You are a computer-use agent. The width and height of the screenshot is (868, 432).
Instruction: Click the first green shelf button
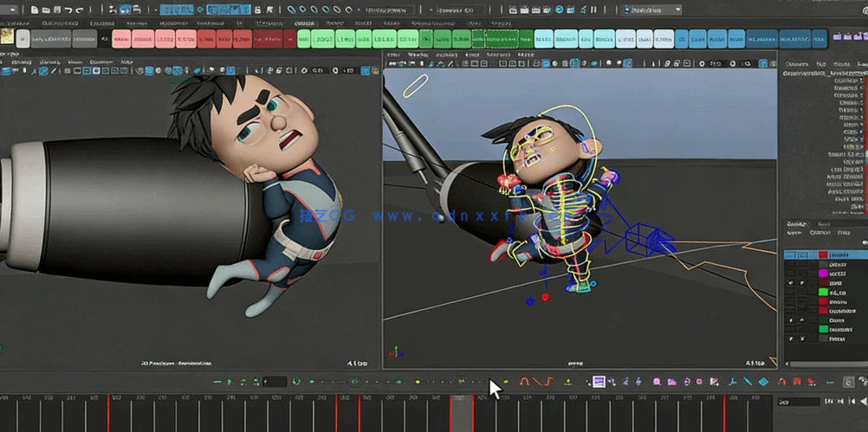tap(303, 38)
